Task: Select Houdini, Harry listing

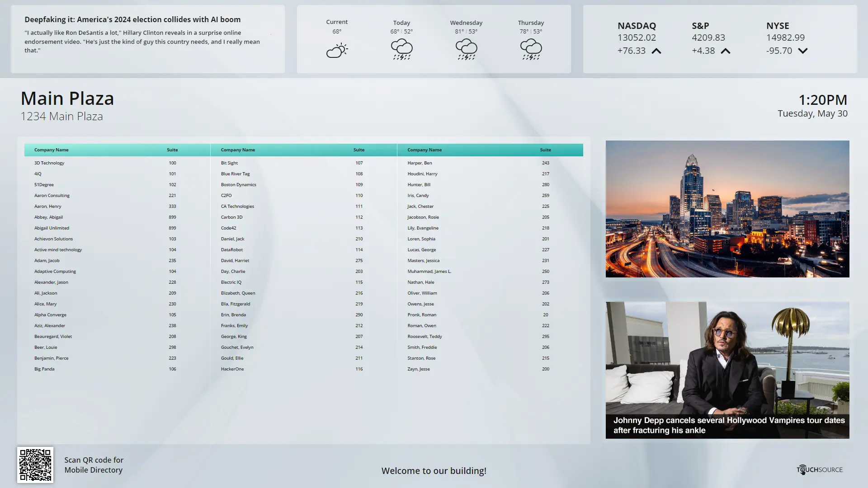Action: pos(490,174)
